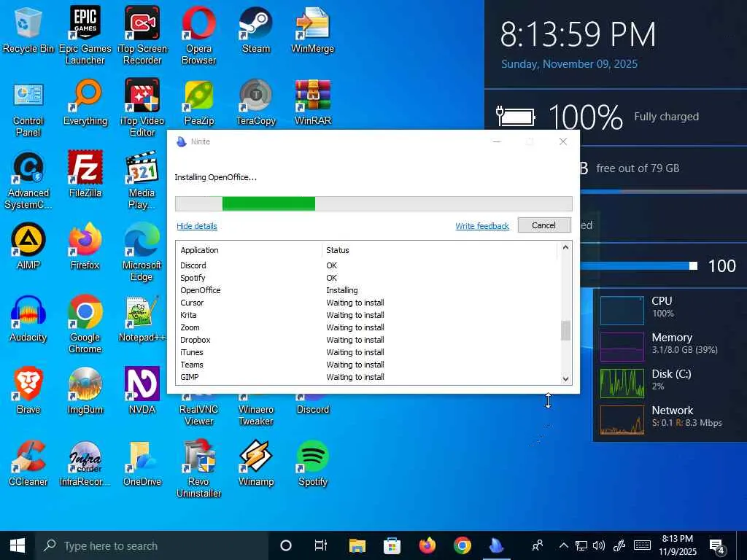Launch WinMerge from the desktop
Viewport: 747px width, 560px height.
[312, 31]
